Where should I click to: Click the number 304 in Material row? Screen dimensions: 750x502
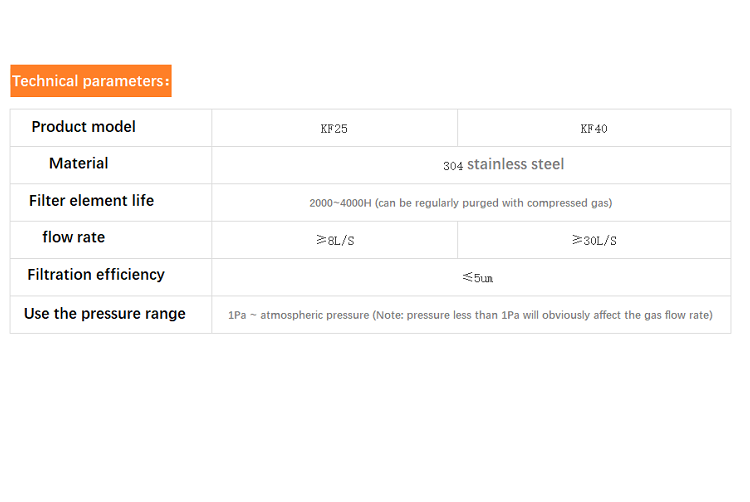point(453,166)
